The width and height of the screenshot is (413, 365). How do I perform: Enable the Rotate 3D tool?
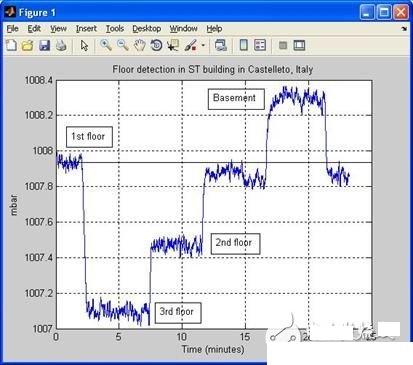(156, 45)
